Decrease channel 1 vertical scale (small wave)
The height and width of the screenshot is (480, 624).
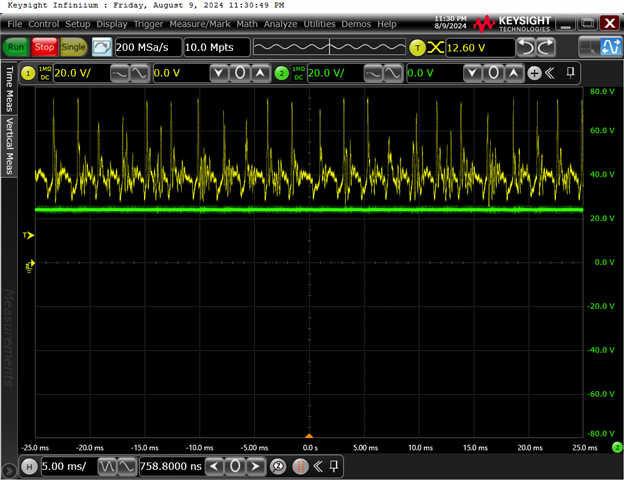click(x=119, y=73)
